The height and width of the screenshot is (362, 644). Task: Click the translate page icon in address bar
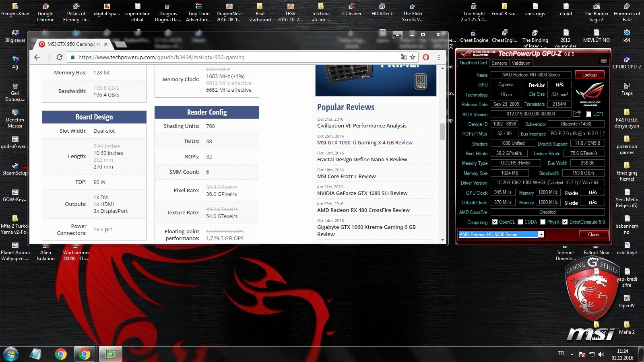(403, 57)
